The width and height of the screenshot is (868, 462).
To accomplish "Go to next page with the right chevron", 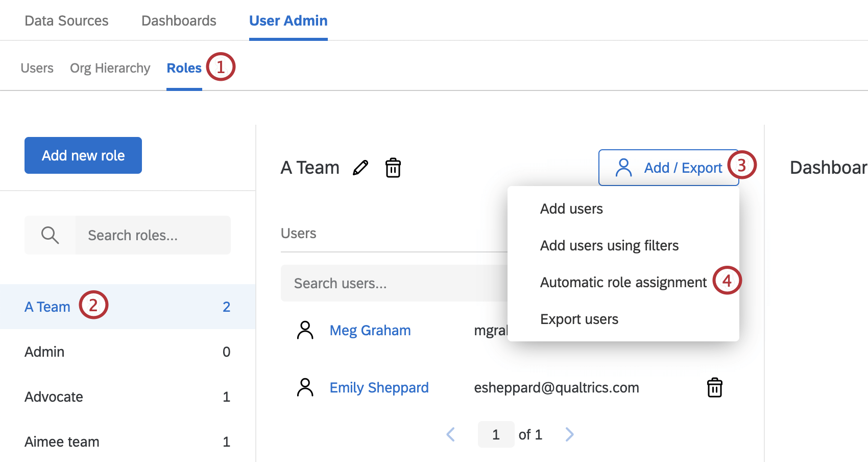I will tap(569, 434).
